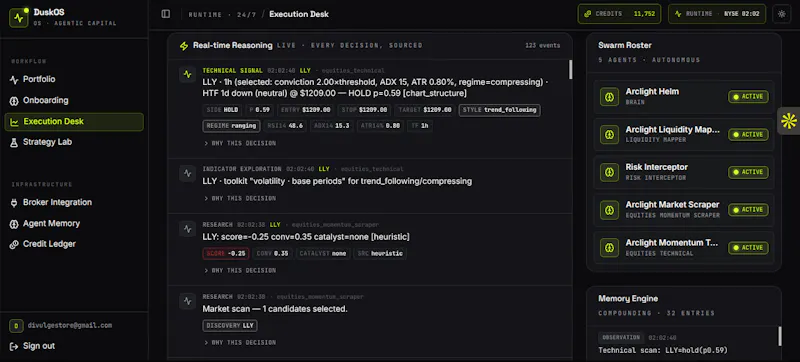Switch theme with the sun icon
The image size is (800, 362).
point(781,14)
